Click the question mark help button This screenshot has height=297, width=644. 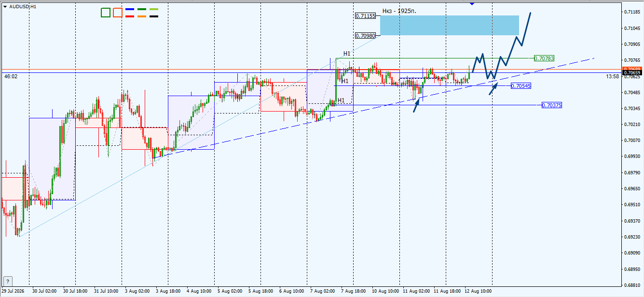[x=7, y=281]
